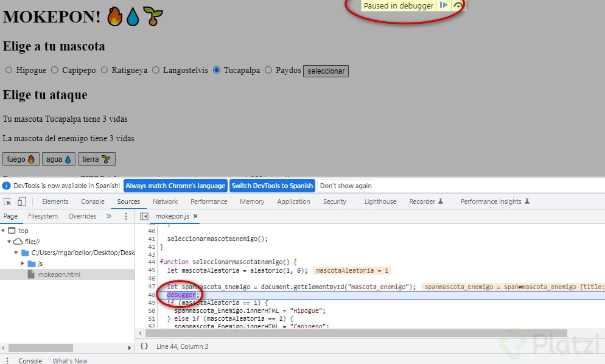Image resolution: width=605 pixels, height=364 pixels.
Task: Click the agua attack button
Action: point(58,159)
